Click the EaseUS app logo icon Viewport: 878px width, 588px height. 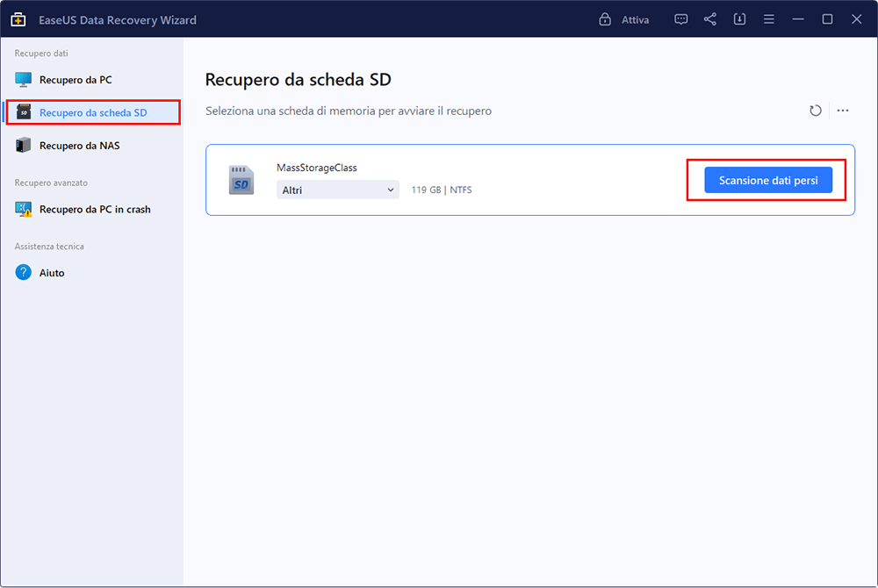[x=18, y=19]
